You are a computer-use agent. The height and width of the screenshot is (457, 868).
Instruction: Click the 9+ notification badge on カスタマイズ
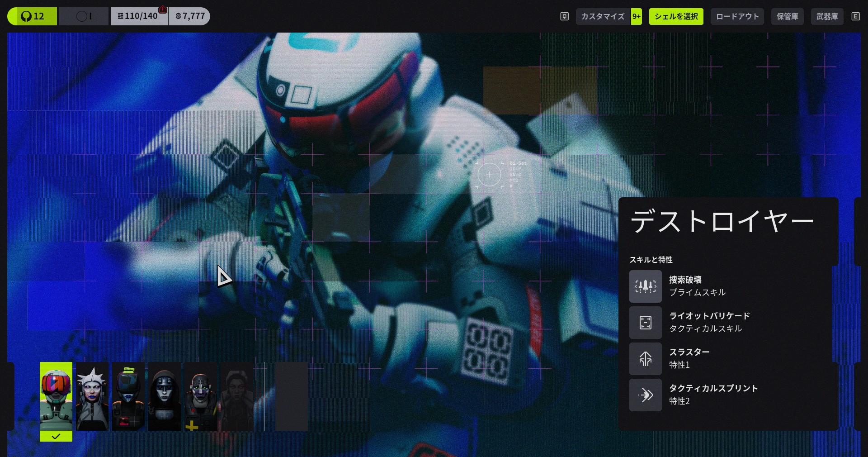coord(636,16)
